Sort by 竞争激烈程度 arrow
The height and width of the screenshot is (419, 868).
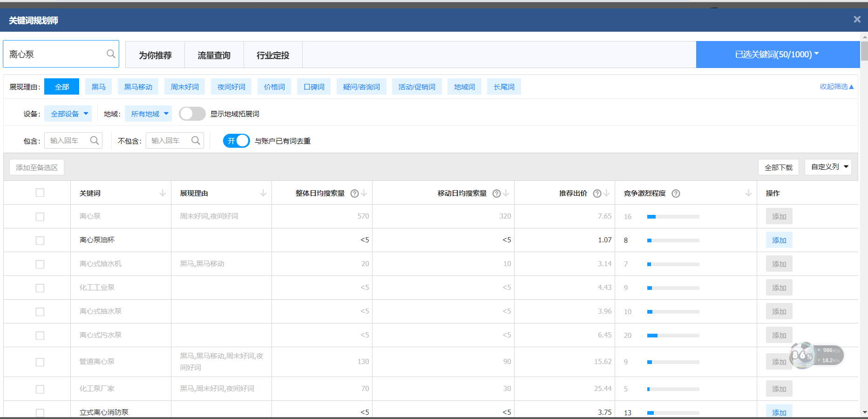pos(748,193)
